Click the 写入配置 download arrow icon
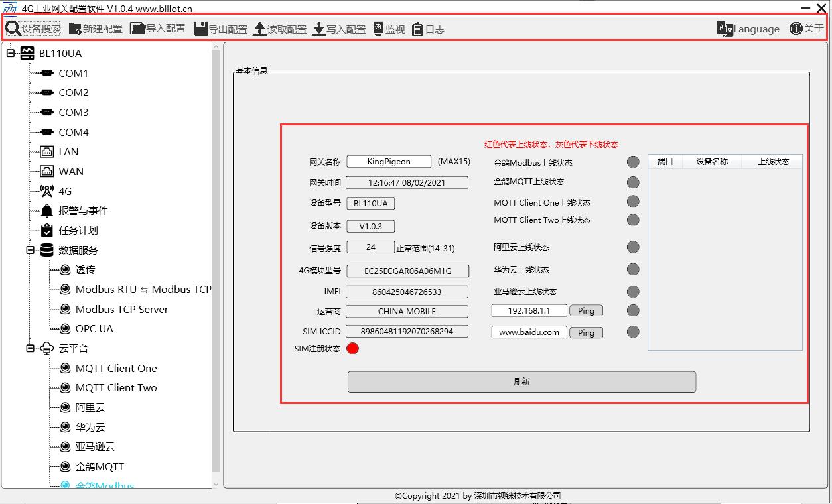The width and height of the screenshot is (832, 504). click(x=318, y=29)
